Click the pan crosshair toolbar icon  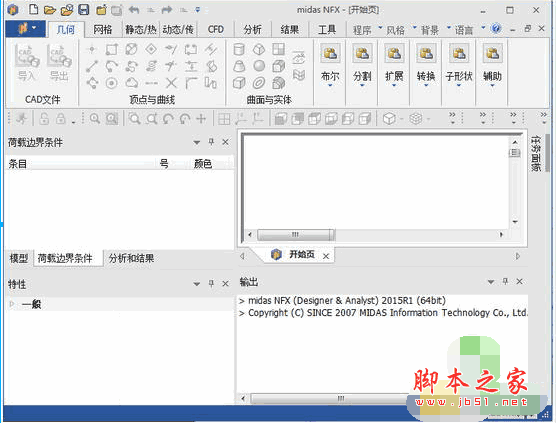click(x=201, y=118)
